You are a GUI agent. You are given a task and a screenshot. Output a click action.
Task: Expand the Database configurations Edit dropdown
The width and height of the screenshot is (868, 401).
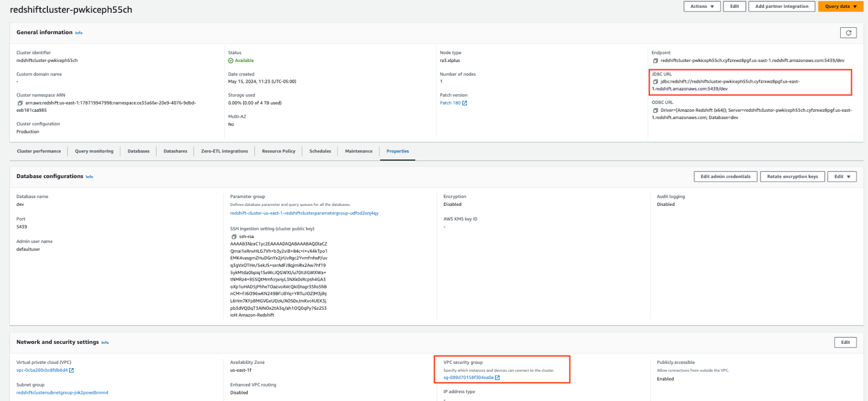[842, 177]
